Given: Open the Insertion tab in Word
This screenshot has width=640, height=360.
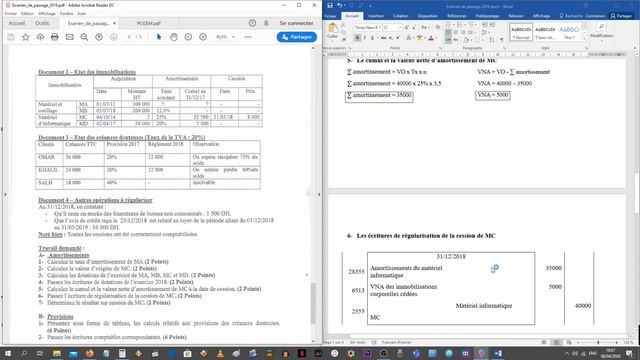Looking at the screenshot, I should point(376,16).
